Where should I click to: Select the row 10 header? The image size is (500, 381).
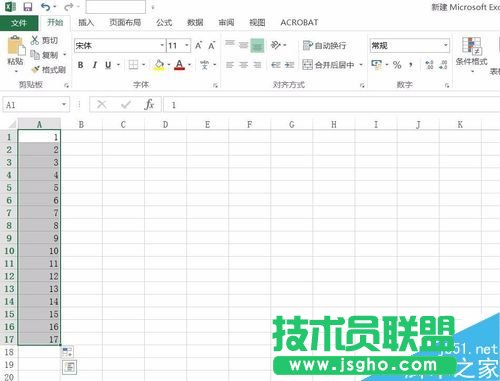[x=9, y=251]
